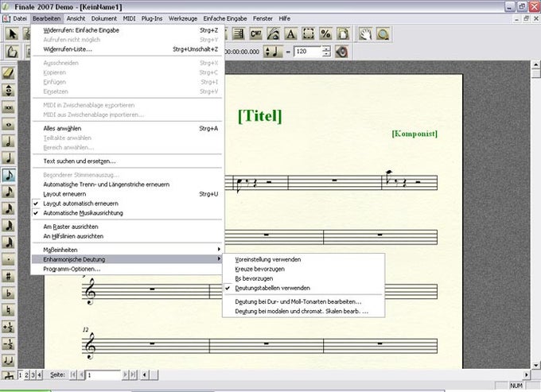Screen dimensions: 541x392
Task: Click the Seite page number field
Action: (x=103, y=375)
